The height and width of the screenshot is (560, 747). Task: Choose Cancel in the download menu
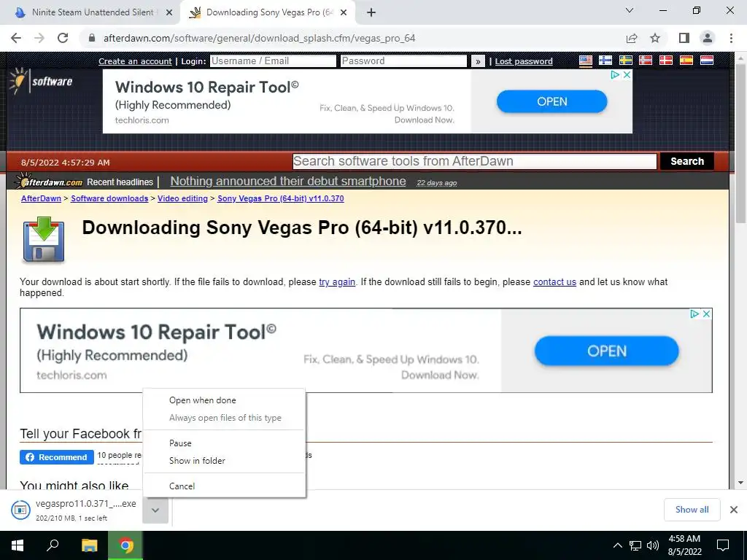225,486
